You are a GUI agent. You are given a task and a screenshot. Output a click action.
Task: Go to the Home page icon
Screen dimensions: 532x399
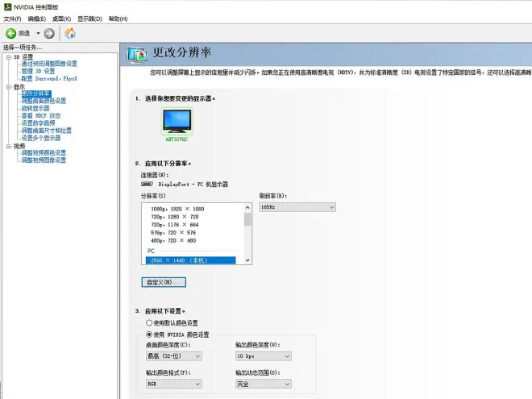pos(70,33)
